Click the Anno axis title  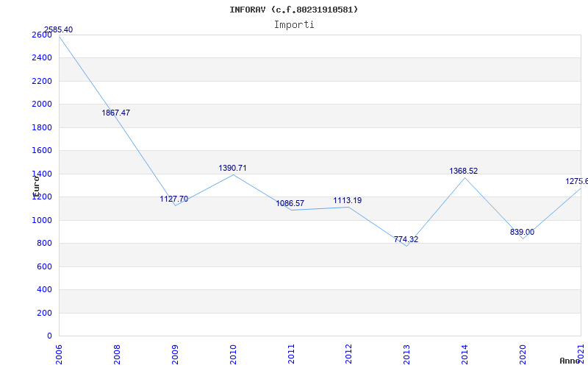[x=570, y=361]
